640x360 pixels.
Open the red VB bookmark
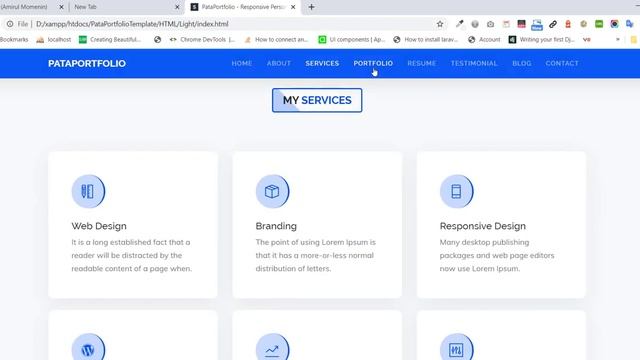(x=587, y=40)
